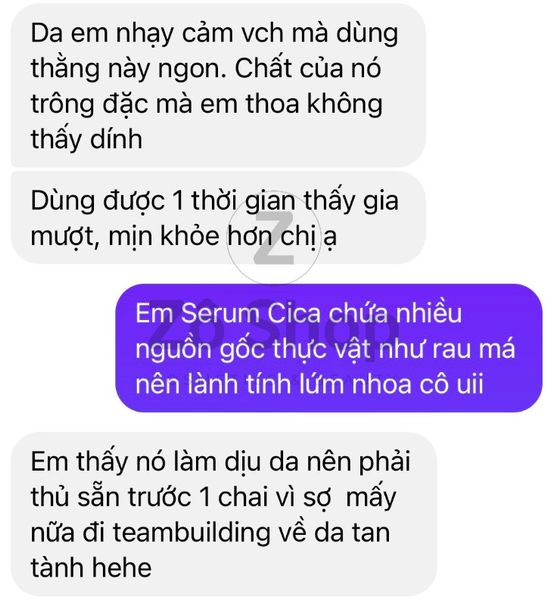548x600 pixels.
Task: Select the 'Em thấy nó làm dịu da' bubble
Action: click(x=224, y=514)
